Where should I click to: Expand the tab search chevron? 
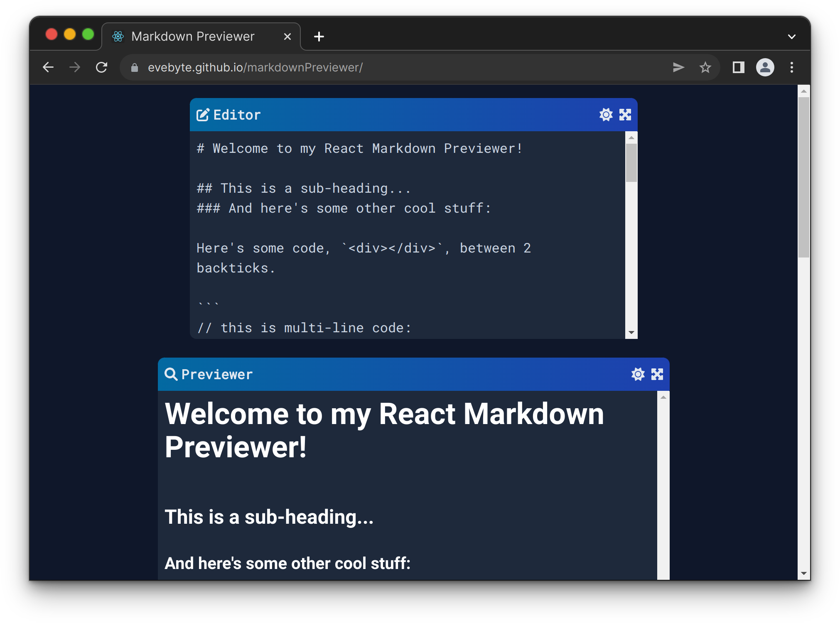coord(792,37)
